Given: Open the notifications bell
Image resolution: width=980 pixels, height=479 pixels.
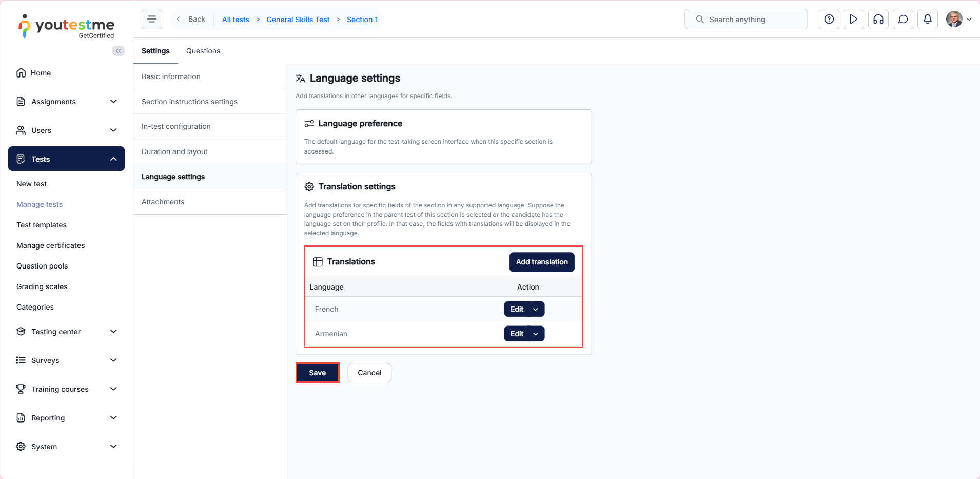Looking at the screenshot, I should pos(927,20).
